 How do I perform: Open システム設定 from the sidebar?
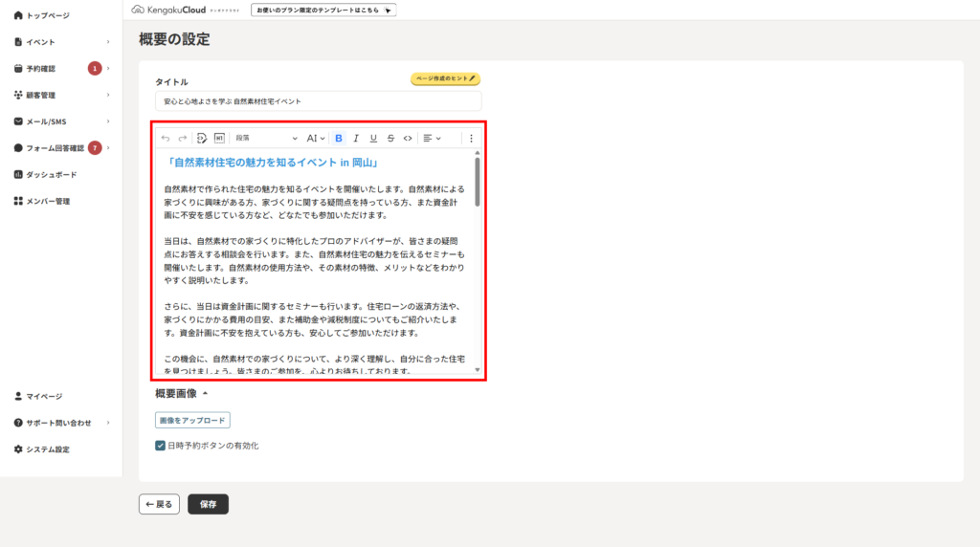pos(47,449)
